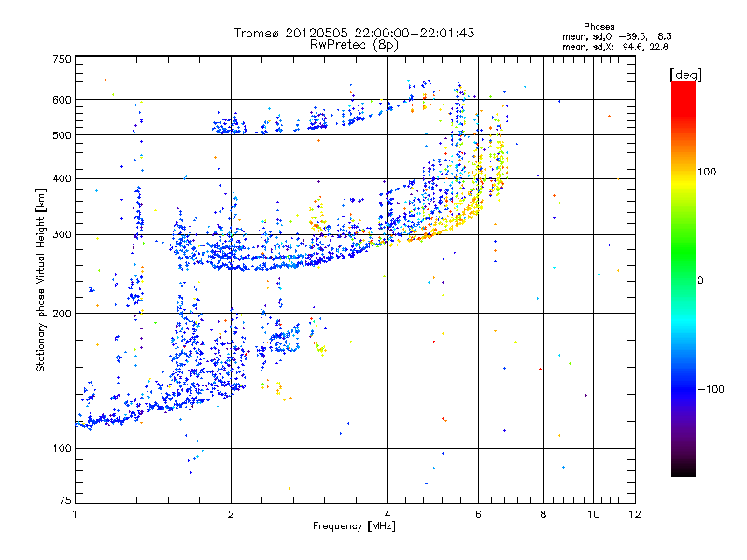Click the 'mean, sd,X: 94.6, 22.8' line
This screenshot has width=747, height=560.
tap(615, 47)
